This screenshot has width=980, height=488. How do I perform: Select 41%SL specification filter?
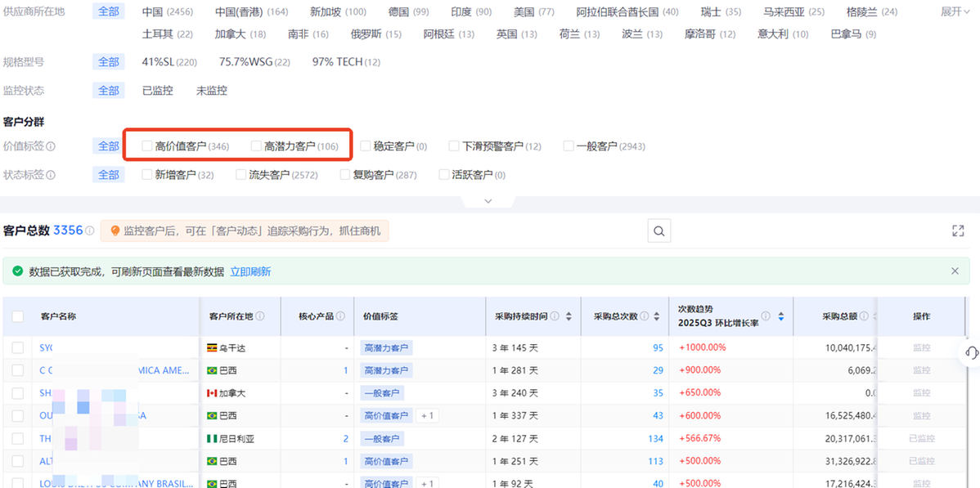pyautogui.click(x=169, y=62)
